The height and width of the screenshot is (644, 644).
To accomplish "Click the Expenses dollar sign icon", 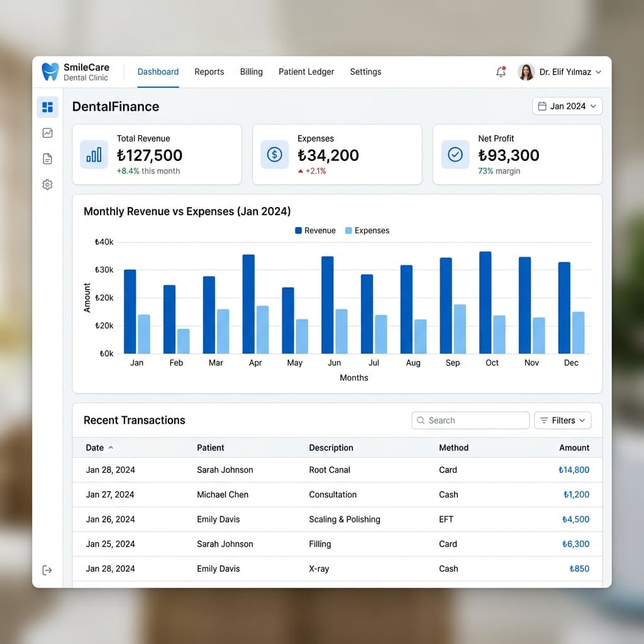I will pyautogui.click(x=274, y=155).
